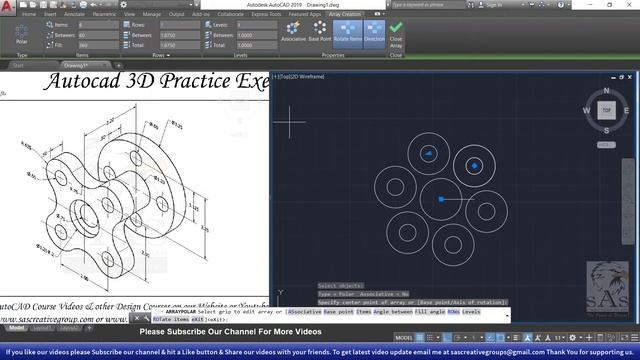Open the Parametric ribbon tab
Viewport: 640px width, 360px height.
pos(104,14)
